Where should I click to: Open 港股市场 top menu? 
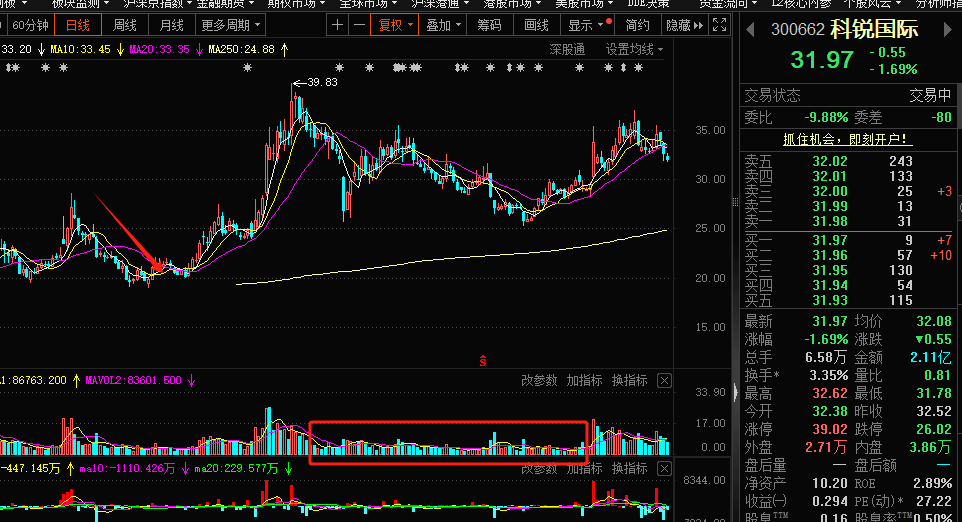[512, 4]
